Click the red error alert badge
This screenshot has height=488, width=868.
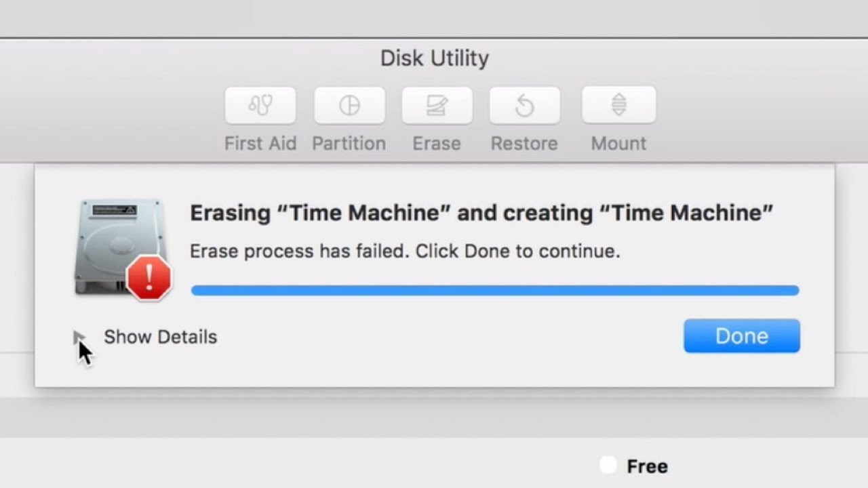(149, 277)
